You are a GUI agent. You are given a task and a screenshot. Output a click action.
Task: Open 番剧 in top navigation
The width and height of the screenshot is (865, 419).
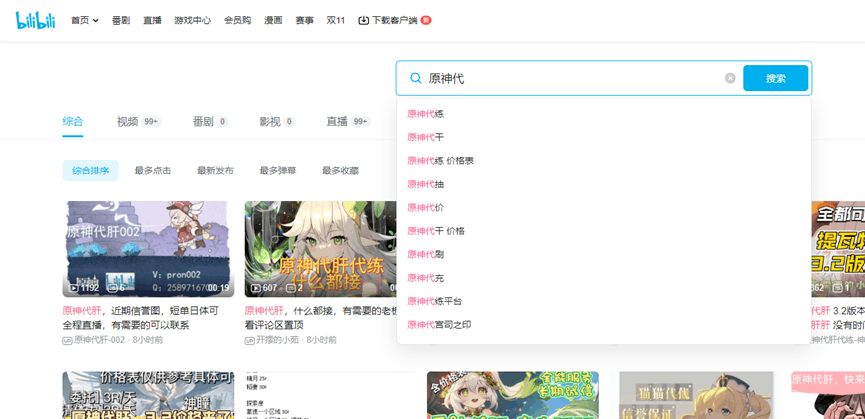tap(120, 20)
